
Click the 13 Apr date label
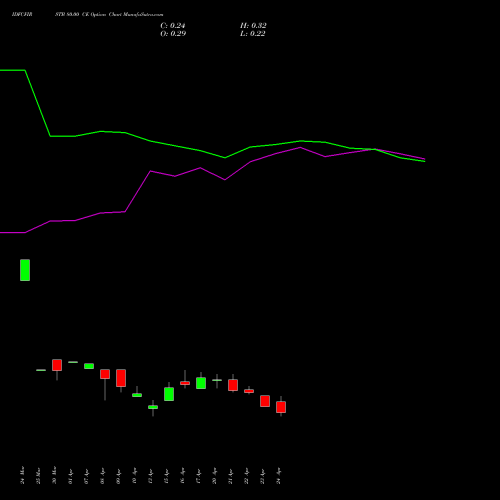pos(150,476)
